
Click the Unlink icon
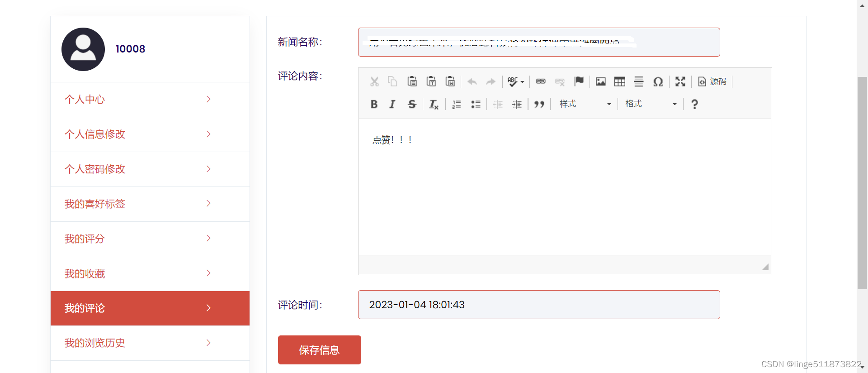click(x=560, y=81)
